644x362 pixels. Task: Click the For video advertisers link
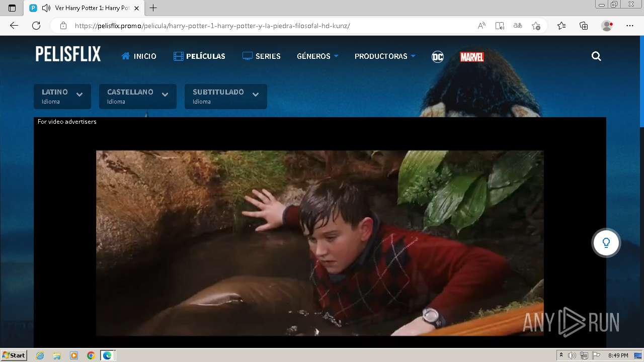pos(67,122)
